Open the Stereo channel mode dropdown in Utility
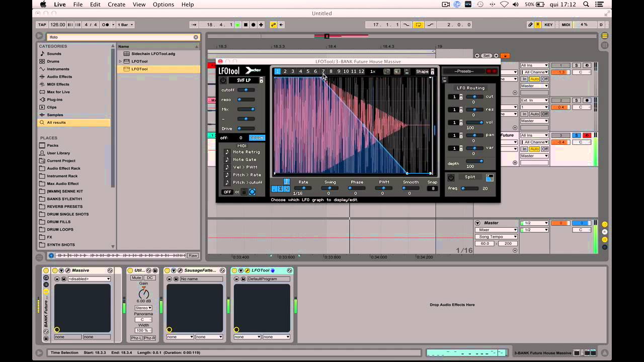This screenshot has height=362, width=644. tap(143, 308)
